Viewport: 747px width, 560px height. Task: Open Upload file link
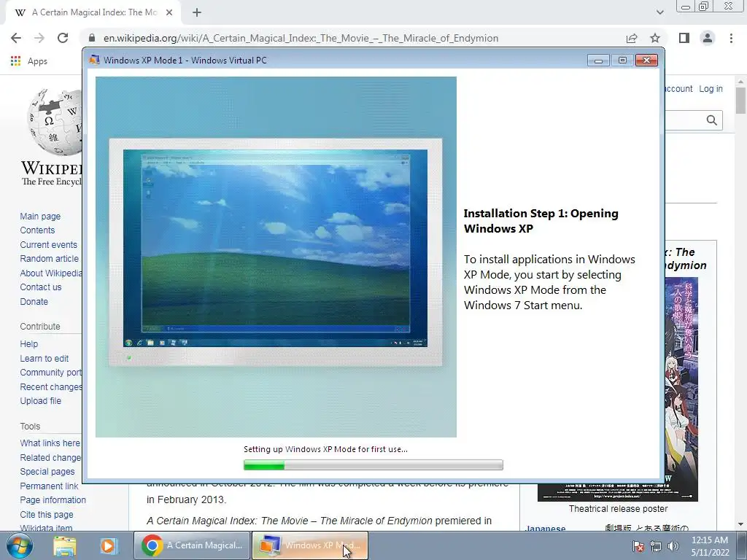pos(41,401)
